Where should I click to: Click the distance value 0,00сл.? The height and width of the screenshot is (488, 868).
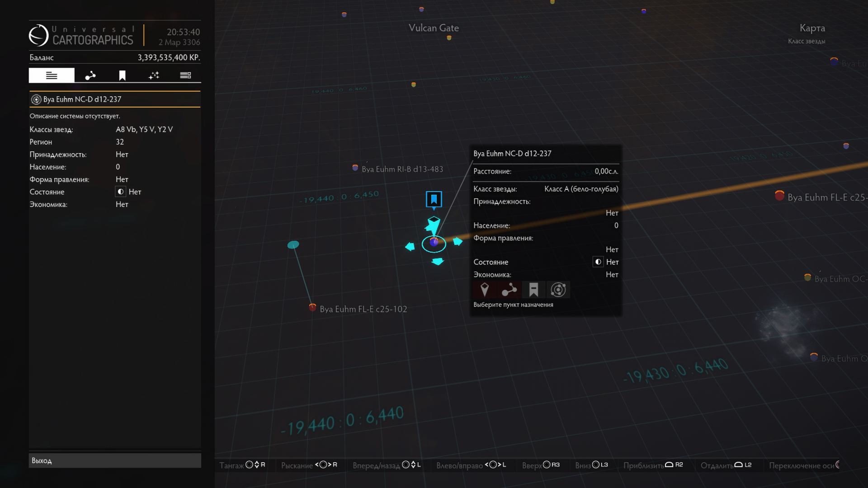click(x=606, y=171)
